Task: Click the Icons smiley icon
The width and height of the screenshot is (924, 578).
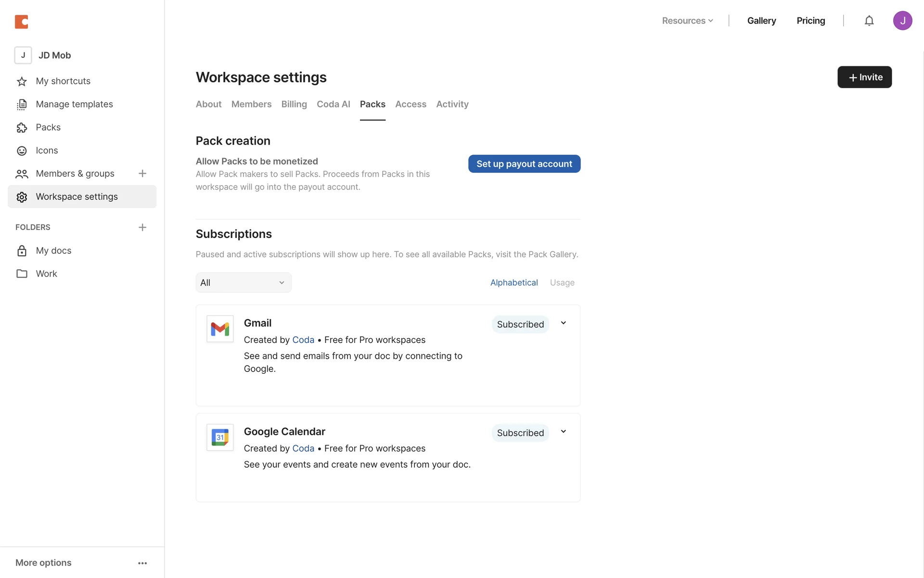Action: [22, 151]
